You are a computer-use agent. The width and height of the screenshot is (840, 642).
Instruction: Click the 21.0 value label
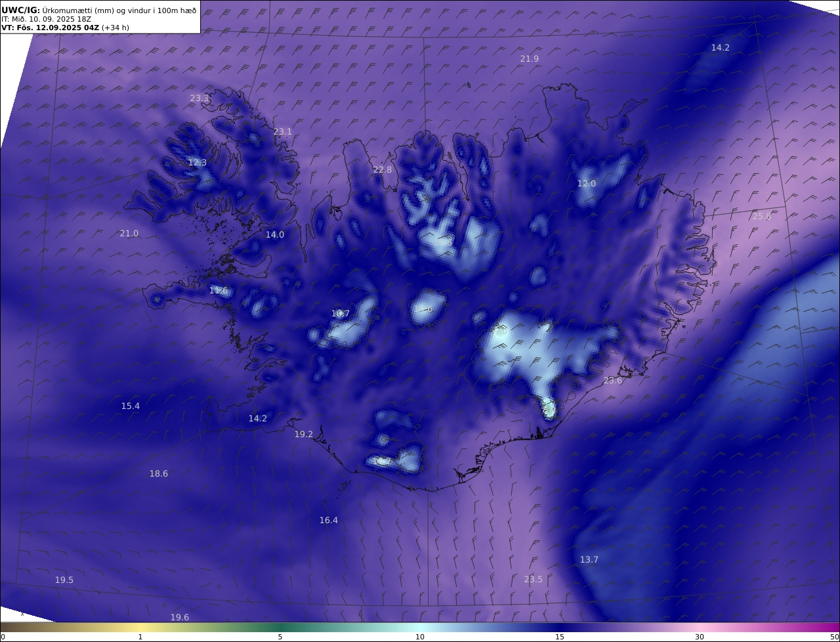point(129,234)
